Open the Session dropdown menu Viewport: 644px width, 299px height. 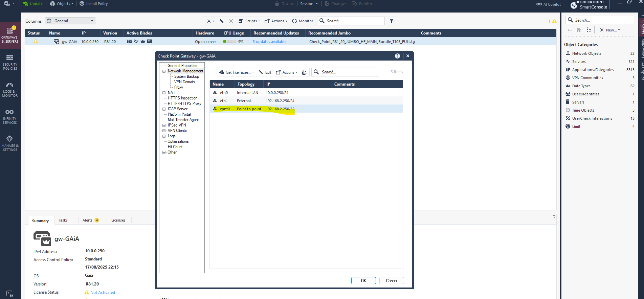[309, 4]
